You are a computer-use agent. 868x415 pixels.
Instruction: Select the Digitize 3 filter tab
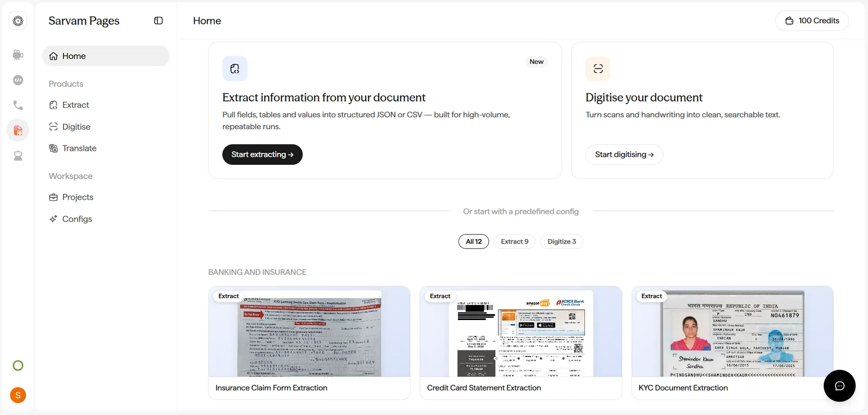561,241
